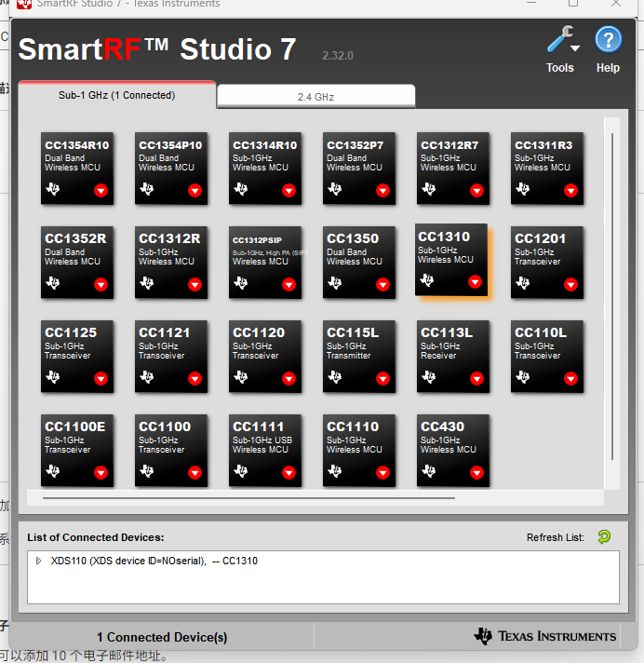The width and height of the screenshot is (644, 663).
Task: Open the Help question mark icon
Action: point(608,40)
